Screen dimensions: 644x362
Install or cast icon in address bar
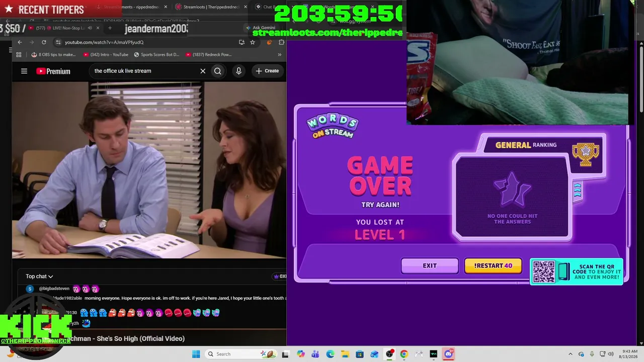[x=242, y=42]
